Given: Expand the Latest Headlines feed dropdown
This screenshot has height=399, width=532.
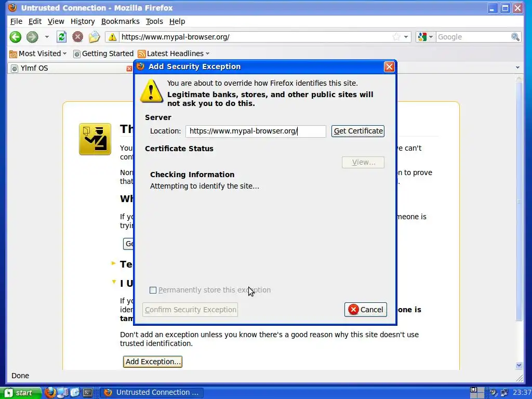Looking at the screenshot, I should [x=174, y=54].
